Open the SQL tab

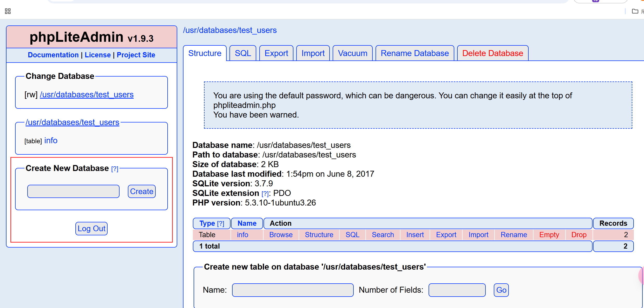click(243, 53)
